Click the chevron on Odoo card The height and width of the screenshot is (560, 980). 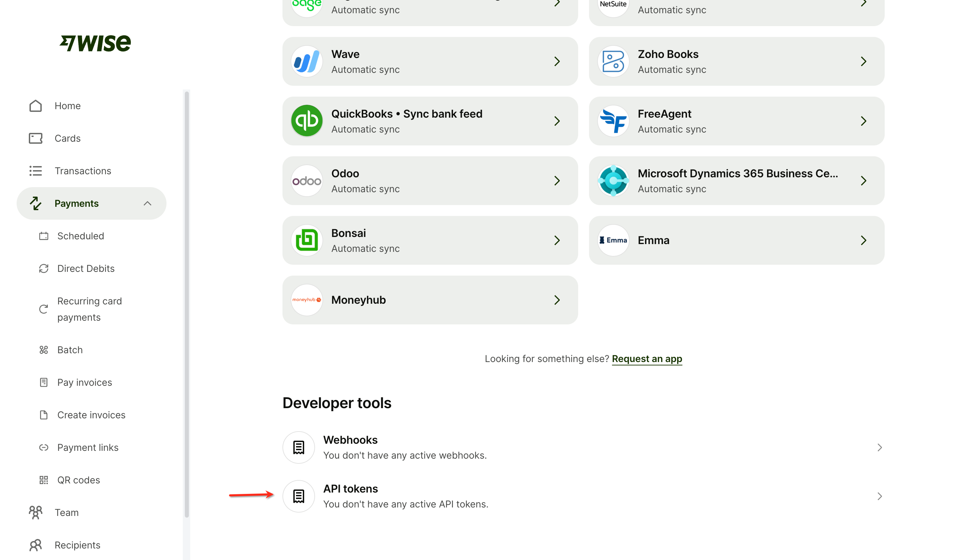[557, 180]
